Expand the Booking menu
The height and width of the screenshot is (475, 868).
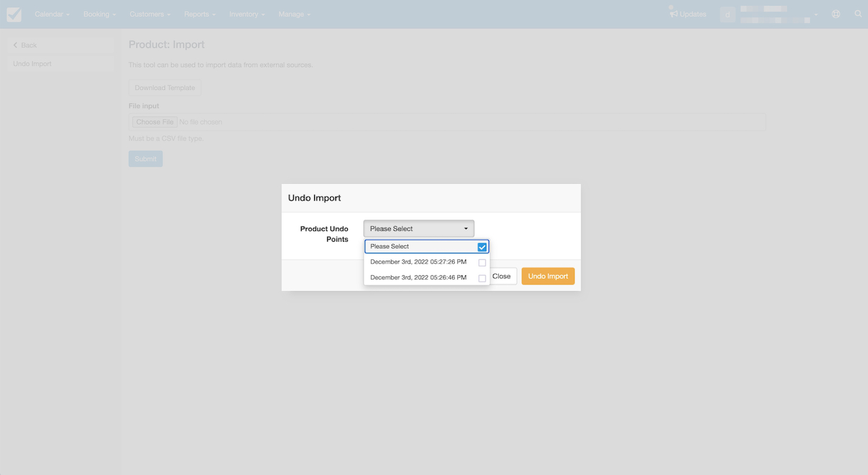[100, 14]
